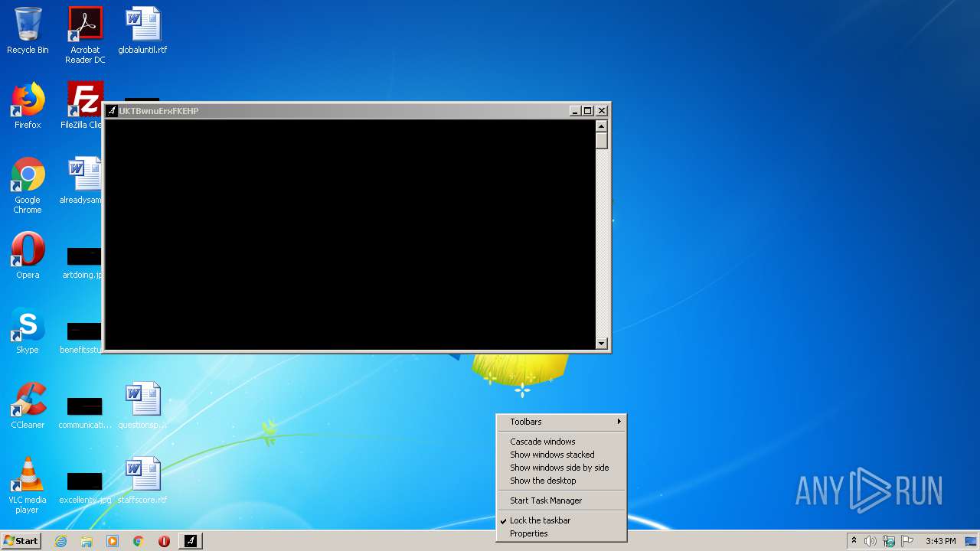Screen dimensions: 980x551
Task: Open the Firefox desktop shortcut
Action: pos(28,106)
